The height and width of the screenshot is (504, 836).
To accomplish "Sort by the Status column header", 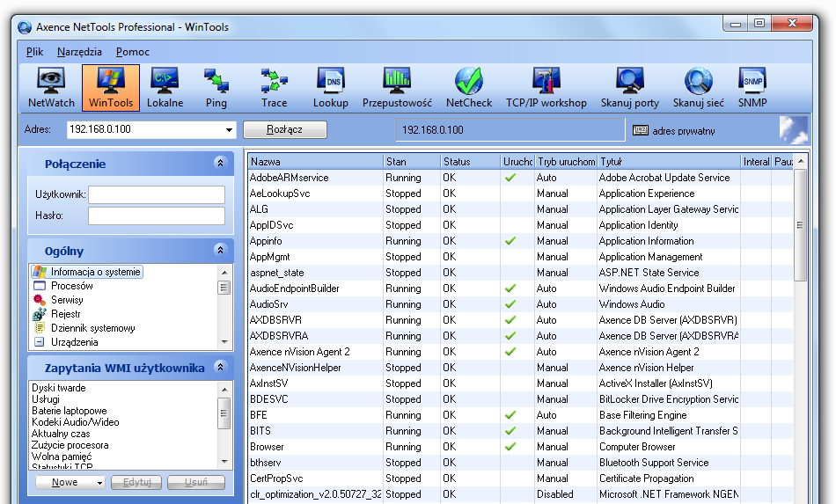I will (x=470, y=162).
